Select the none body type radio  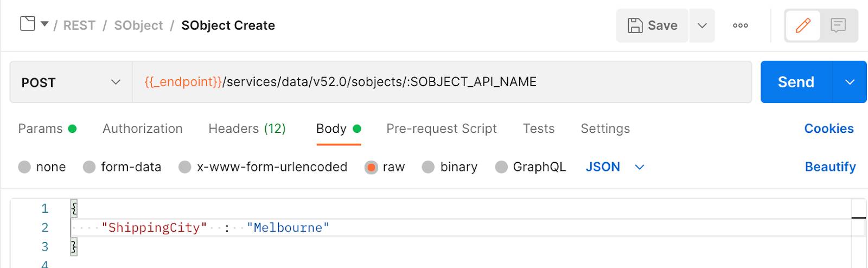tap(24, 167)
